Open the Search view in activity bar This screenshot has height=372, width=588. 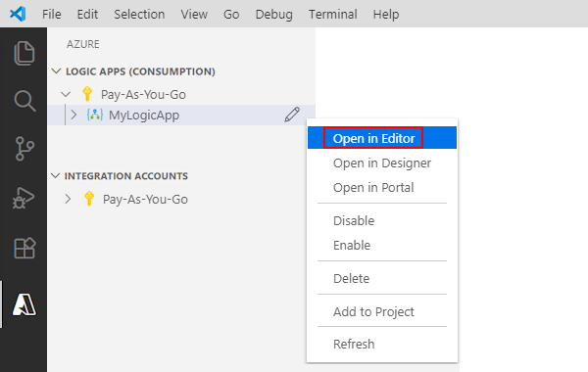[x=24, y=101]
